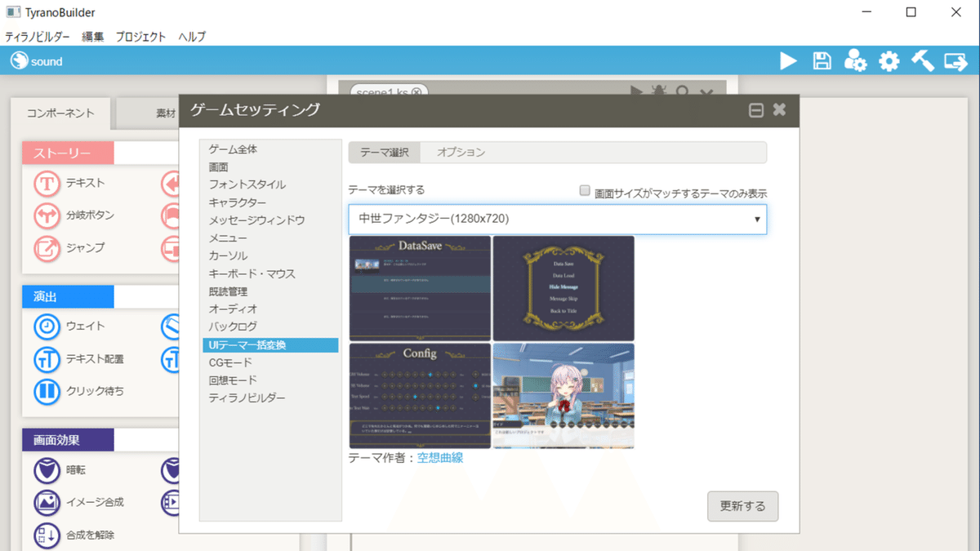This screenshot has width=980, height=551.
Task: Switch to the コンポーネント tab
Action: pyautogui.click(x=60, y=113)
